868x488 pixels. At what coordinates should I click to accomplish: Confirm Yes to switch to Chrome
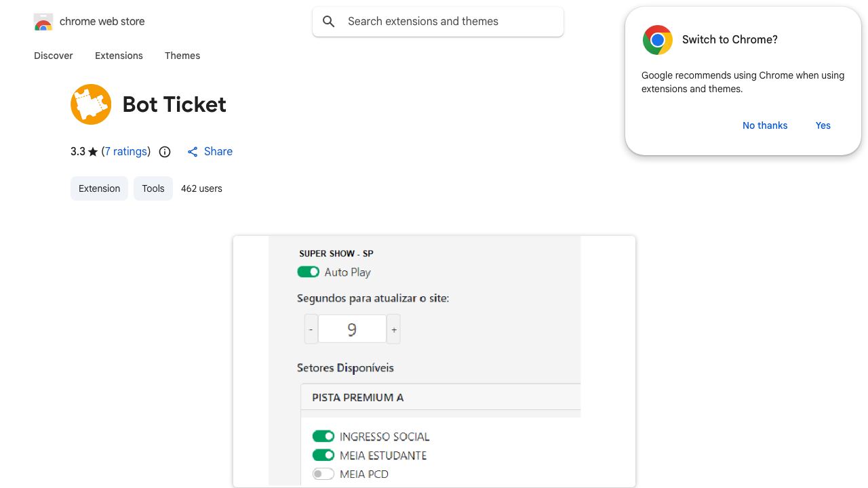point(823,125)
